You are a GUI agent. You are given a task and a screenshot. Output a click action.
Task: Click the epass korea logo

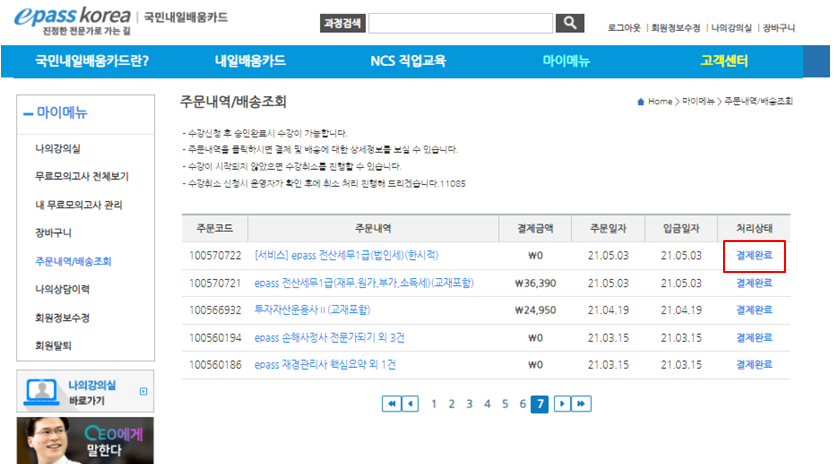coord(72,20)
